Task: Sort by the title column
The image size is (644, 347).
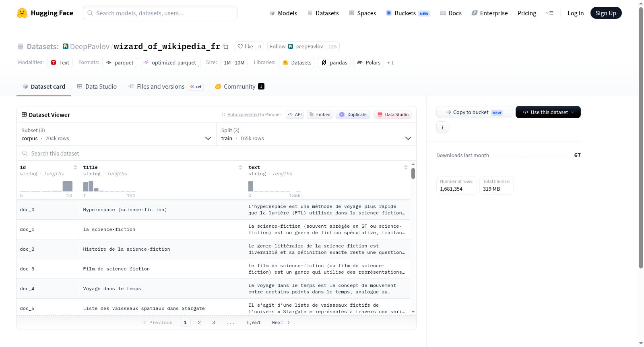Action: click(x=240, y=167)
